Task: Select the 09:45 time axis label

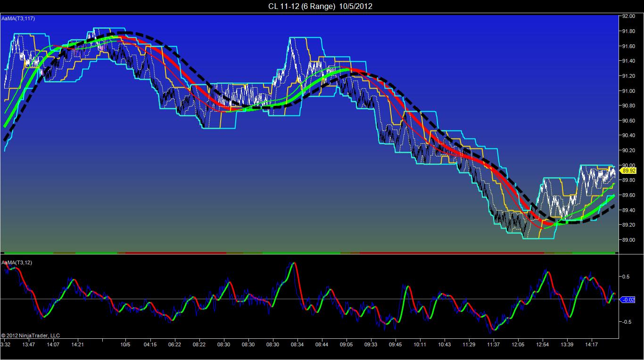Action: point(396,344)
